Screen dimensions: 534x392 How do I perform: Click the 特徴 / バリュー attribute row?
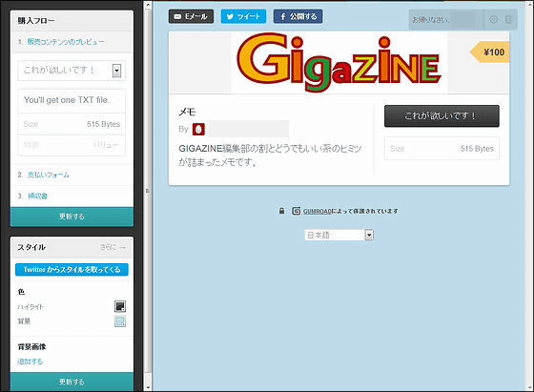point(72,145)
